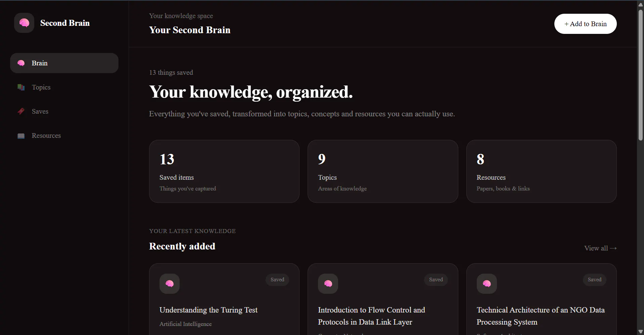Screen dimensions: 644x335
Task: Open Saves section in sidebar
Action: 64,111
